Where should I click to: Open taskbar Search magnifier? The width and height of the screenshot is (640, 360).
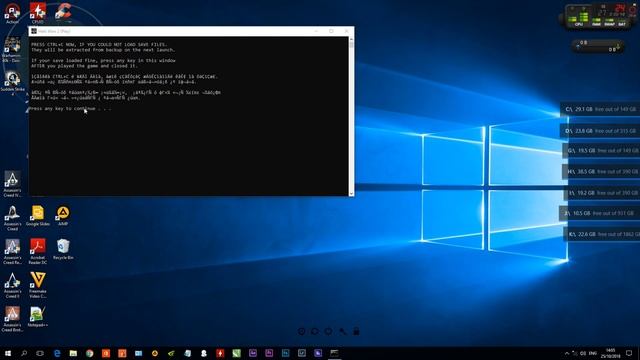tap(24, 353)
